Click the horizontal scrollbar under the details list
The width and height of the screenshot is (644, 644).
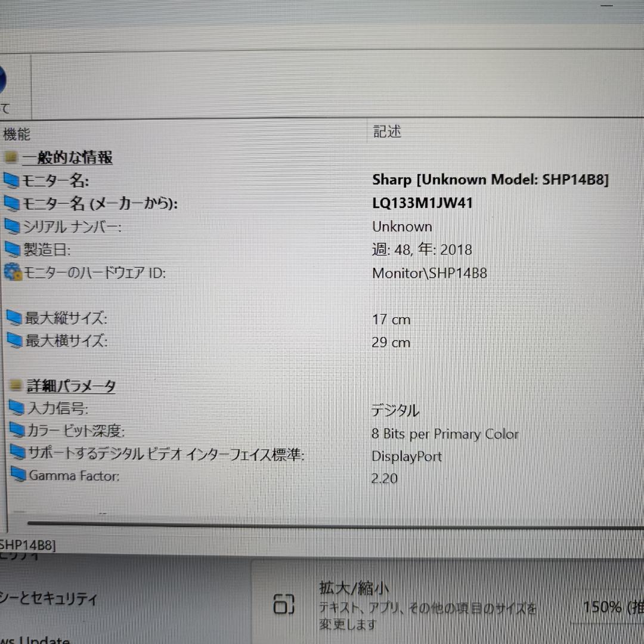[x=336, y=525]
